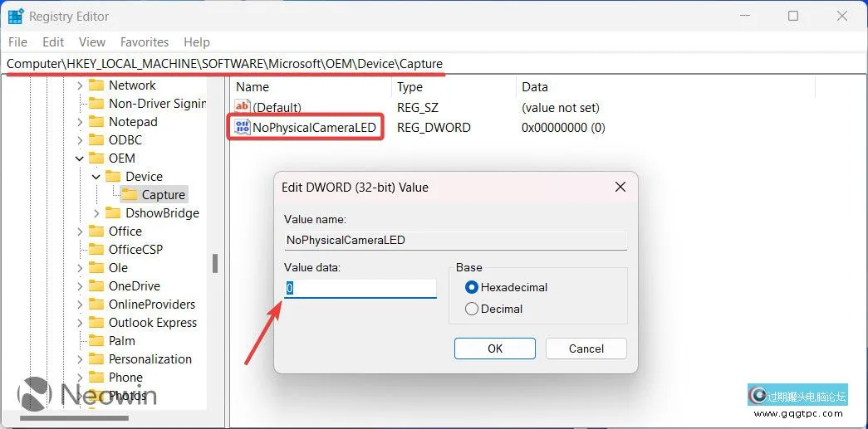Select the Capture key label in tree
The image size is (868, 429).
pos(164,195)
